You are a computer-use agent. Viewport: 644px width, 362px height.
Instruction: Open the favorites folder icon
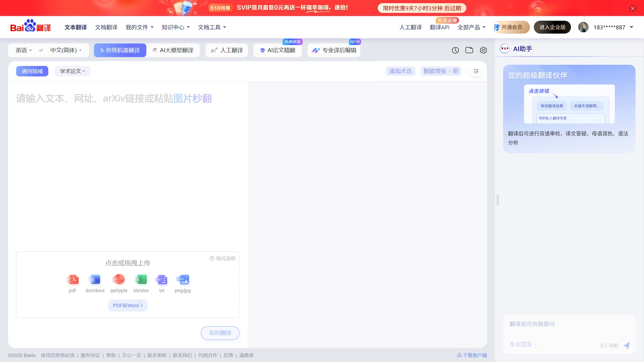tap(469, 50)
